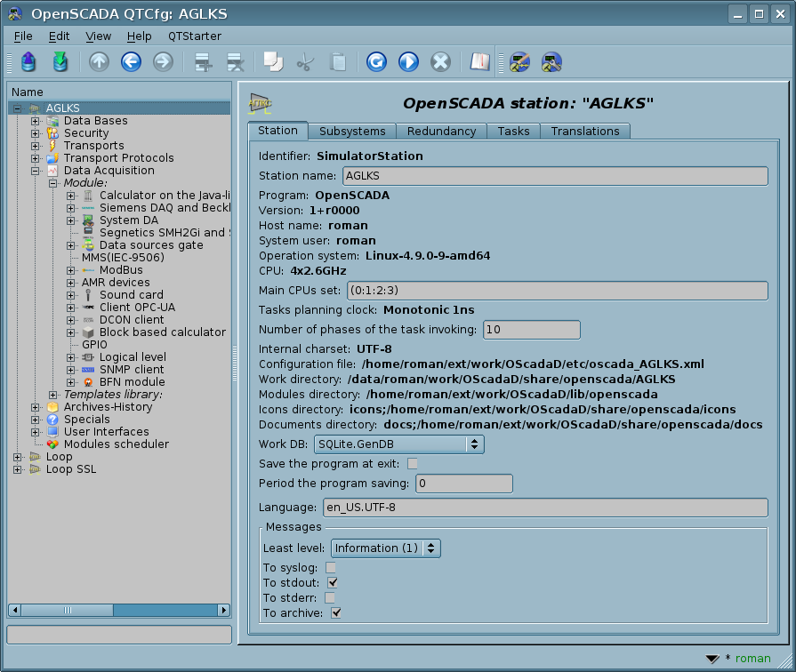The image size is (796, 672).
Task: Collapse the Data Acquisition node
Action: tap(35, 171)
